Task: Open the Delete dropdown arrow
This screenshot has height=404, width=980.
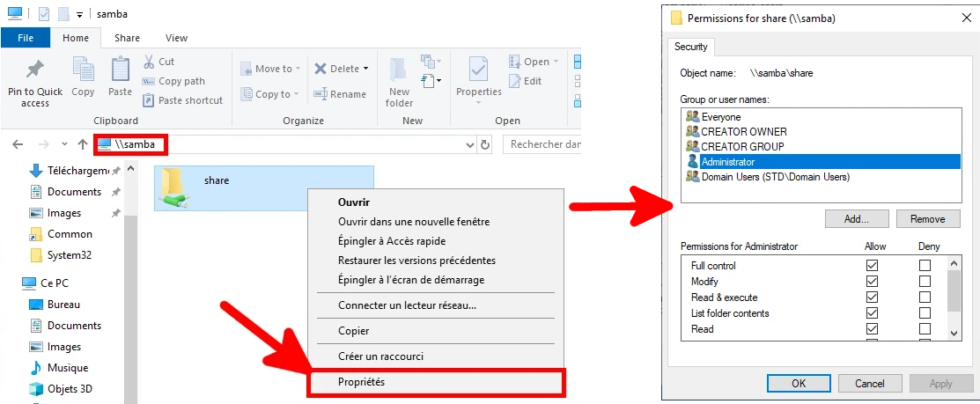Action: point(365,69)
